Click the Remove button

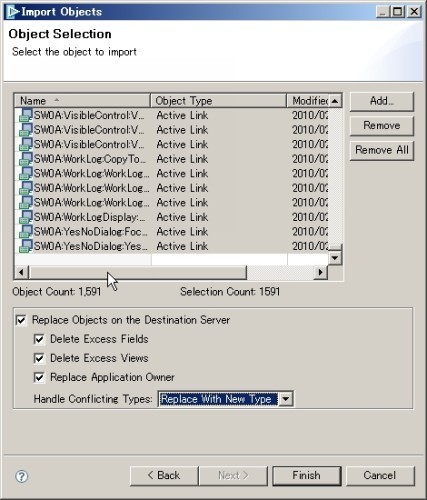click(382, 126)
